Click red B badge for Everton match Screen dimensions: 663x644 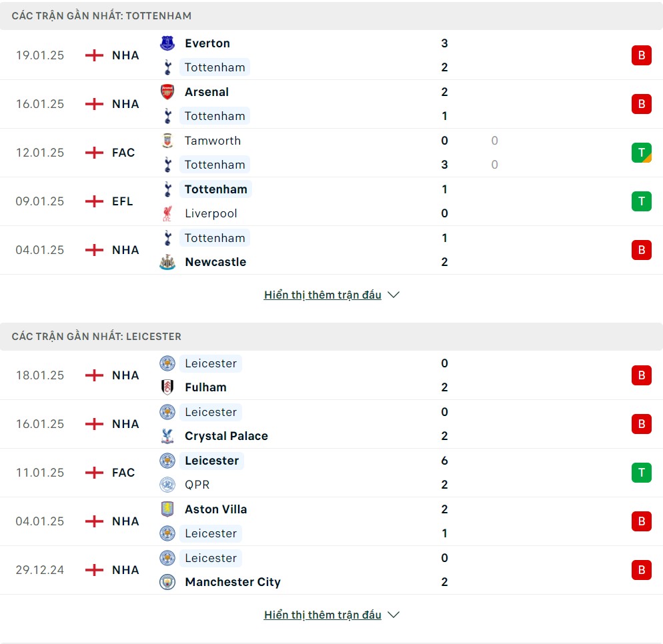642,55
